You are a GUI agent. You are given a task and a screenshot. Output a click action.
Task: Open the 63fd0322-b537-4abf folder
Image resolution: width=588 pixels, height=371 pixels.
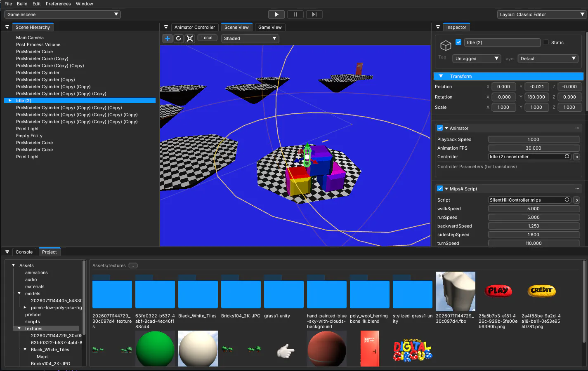pyautogui.click(x=155, y=292)
